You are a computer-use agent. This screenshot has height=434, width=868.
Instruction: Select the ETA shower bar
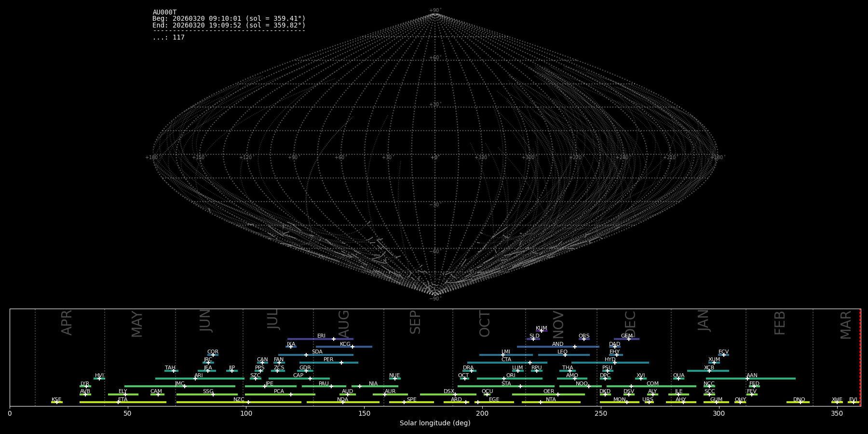tap(123, 402)
